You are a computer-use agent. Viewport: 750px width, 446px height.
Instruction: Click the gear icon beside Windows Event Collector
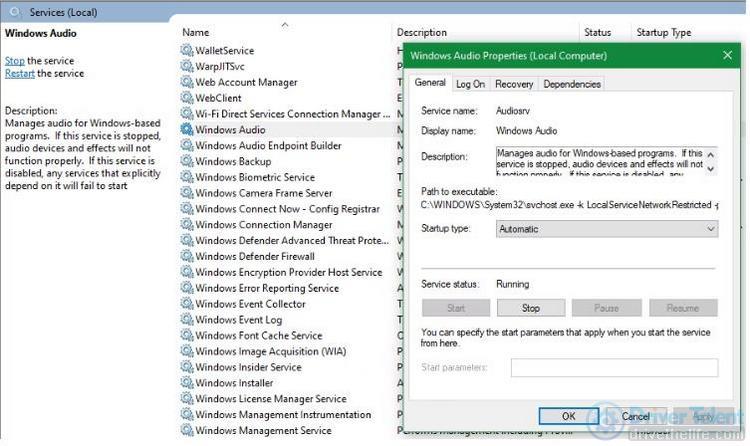click(x=187, y=303)
